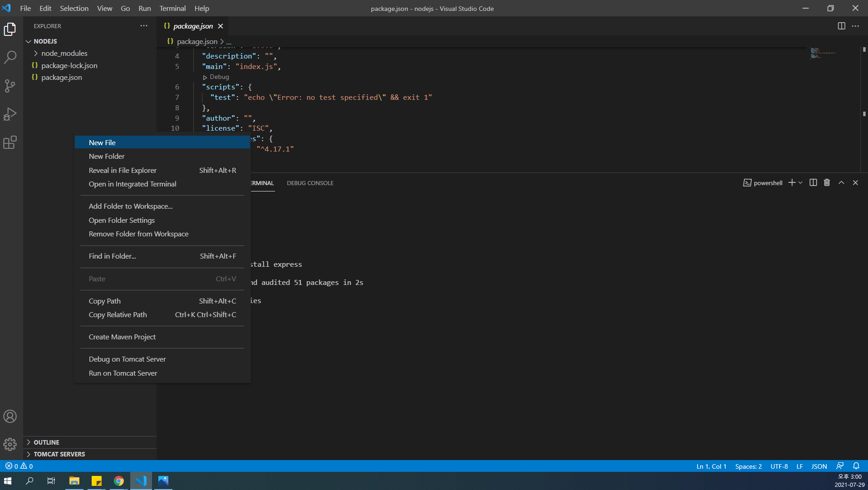Click Explorer more actions ellipsis
This screenshot has width=868, height=490.
point(144,26)
